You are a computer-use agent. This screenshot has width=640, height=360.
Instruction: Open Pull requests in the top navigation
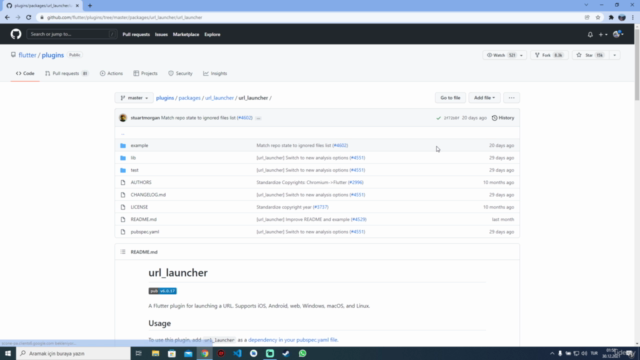[136, 35]
